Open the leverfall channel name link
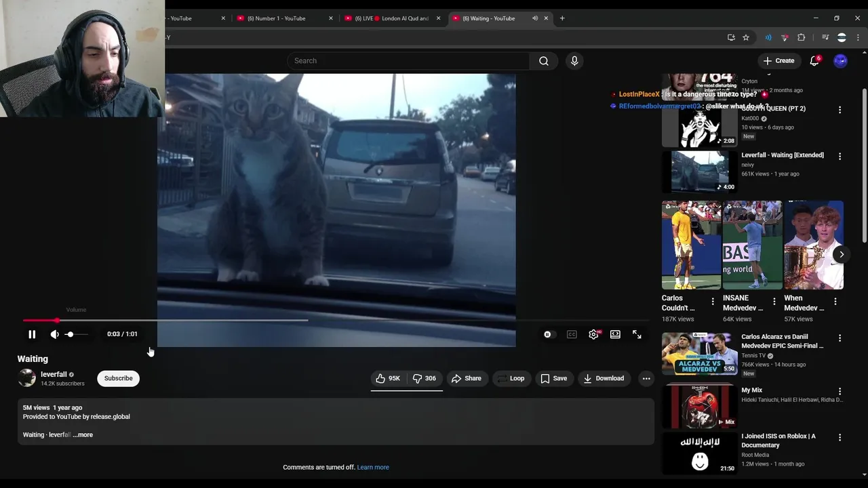Image resolution: width=868 pixels, height=488 pixels. pyautogui.click(x=54, y=374)
